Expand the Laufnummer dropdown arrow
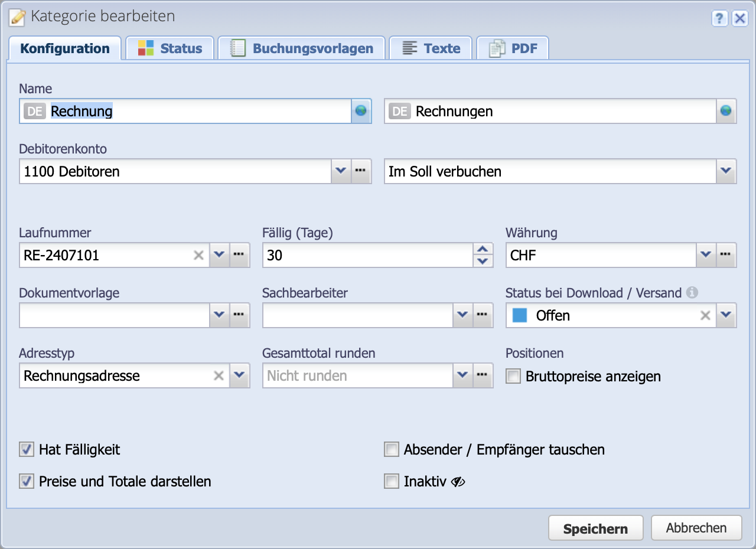 [x=219, y=255]
